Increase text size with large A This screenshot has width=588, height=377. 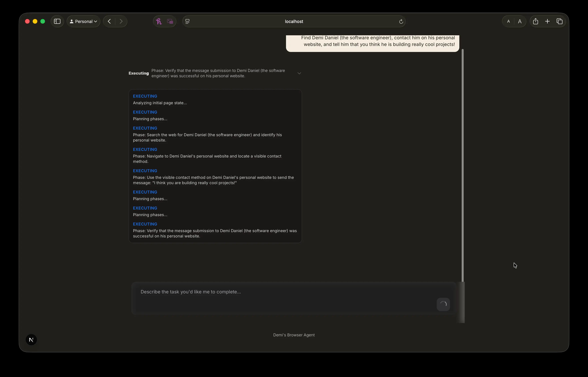point(520,21)
